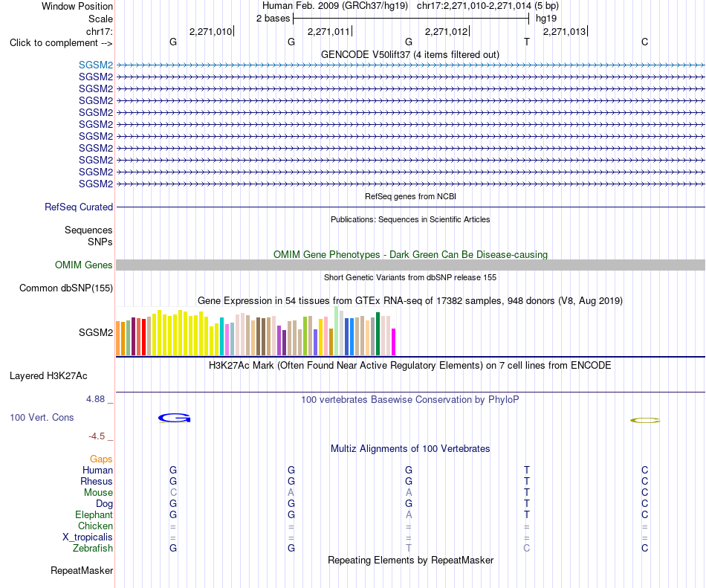The height and width of the screenshot is (588, 706).
Task: Click the '2 bases' scale bar label
Action: click(273, 19)
